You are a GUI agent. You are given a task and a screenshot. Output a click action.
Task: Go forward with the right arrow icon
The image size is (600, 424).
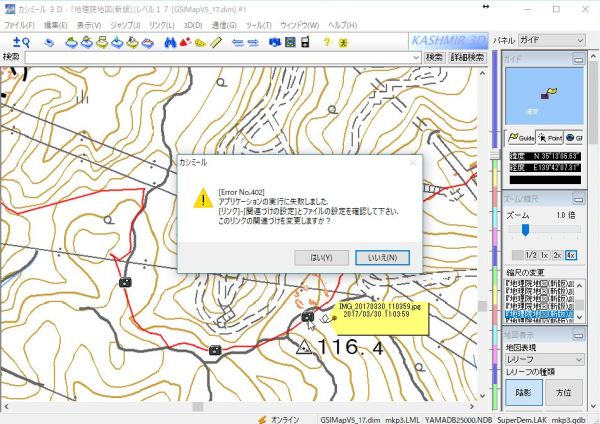[x=253, y=43]
